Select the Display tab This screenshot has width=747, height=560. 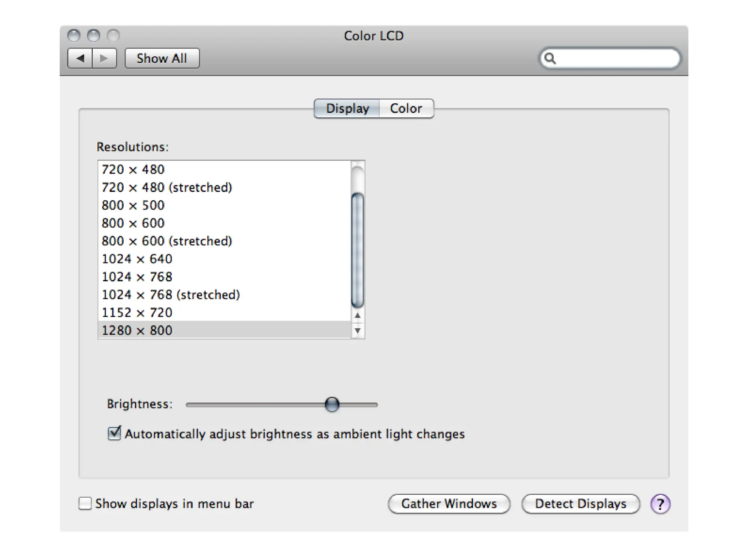pos(347,108)
